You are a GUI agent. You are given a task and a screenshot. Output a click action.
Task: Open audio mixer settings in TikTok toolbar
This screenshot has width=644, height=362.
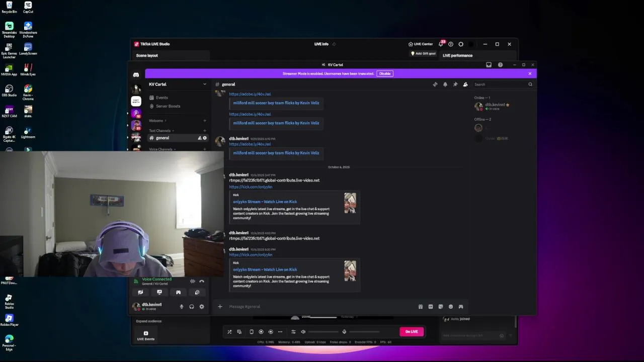(x=293, y=332)
